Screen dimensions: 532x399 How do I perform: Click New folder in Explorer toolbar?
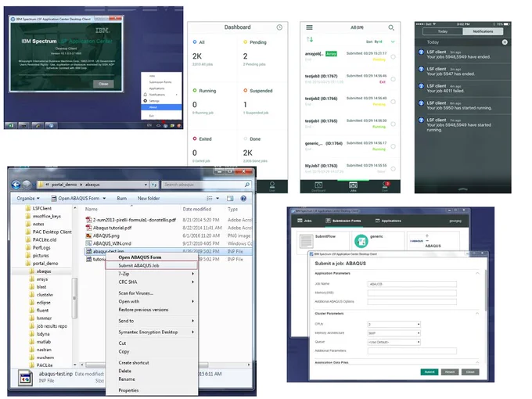coord(149,199)
